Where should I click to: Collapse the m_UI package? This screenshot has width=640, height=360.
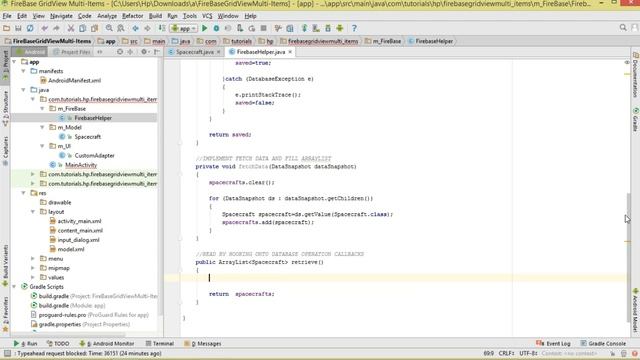(x=42, y=146)
